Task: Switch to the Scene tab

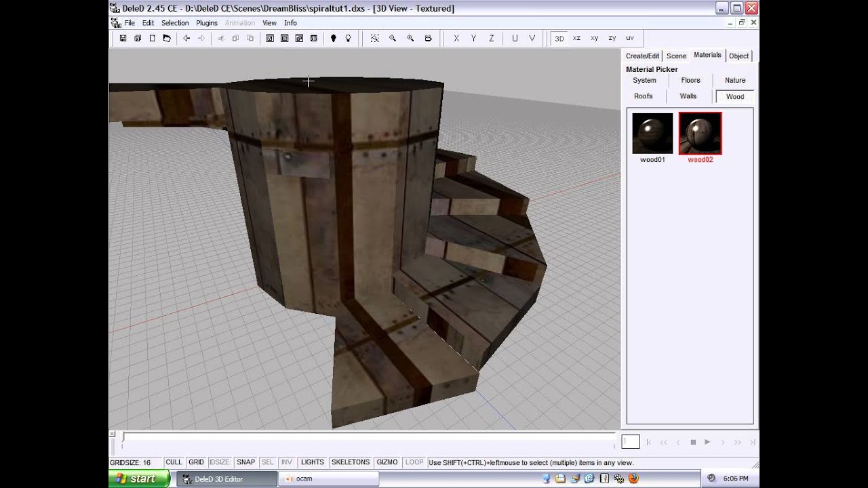Action: click(x=676, y=56)
